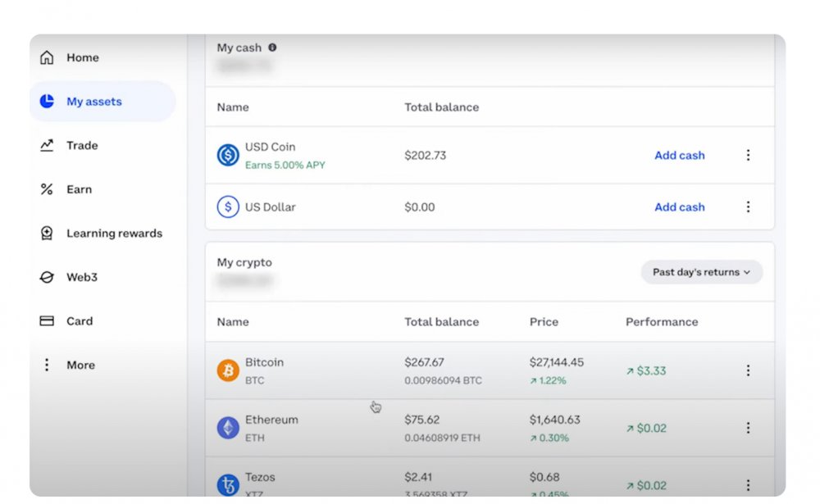The height and width of the screenshot is (504, 820).
Task: Click the $1,640.63 Ethereum price
Action: point(554,420)
